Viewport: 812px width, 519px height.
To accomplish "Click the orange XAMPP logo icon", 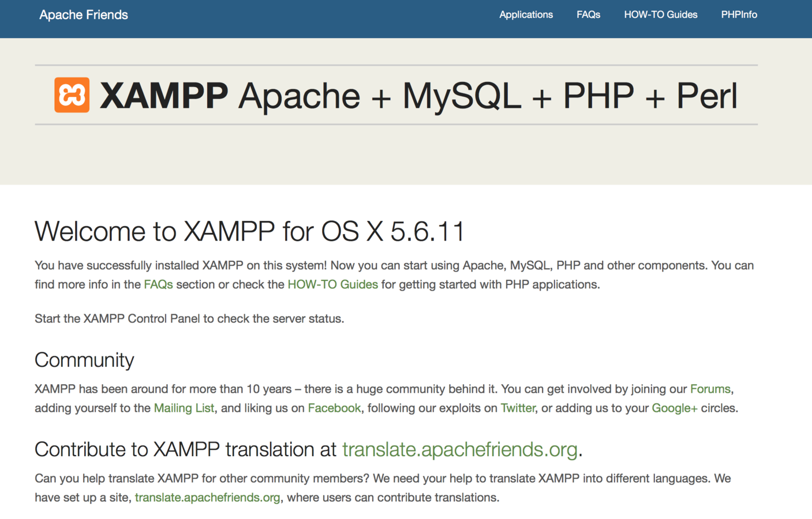I will [x=72, y=95].
